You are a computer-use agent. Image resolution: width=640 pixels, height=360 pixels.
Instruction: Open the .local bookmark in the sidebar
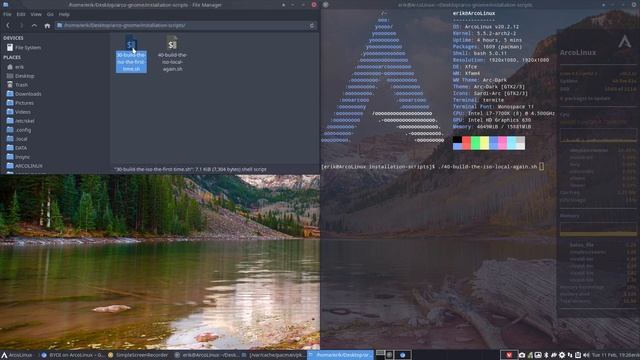coord(17,139)
